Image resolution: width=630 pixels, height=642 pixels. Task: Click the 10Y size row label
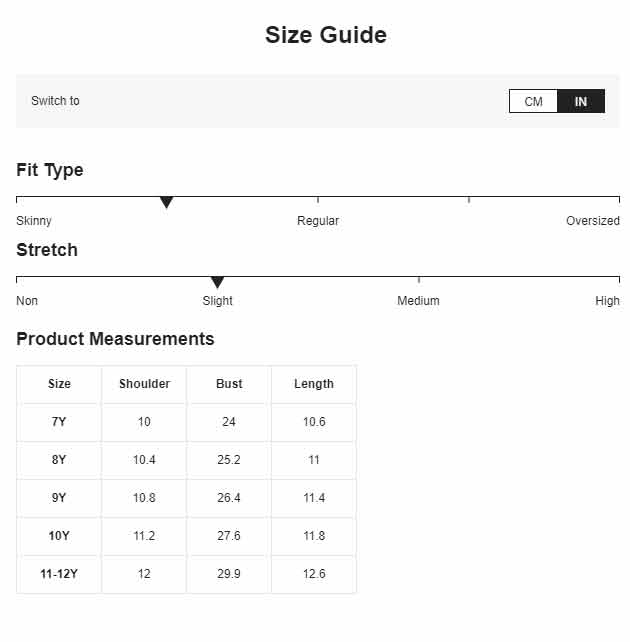tap(59, 536)
